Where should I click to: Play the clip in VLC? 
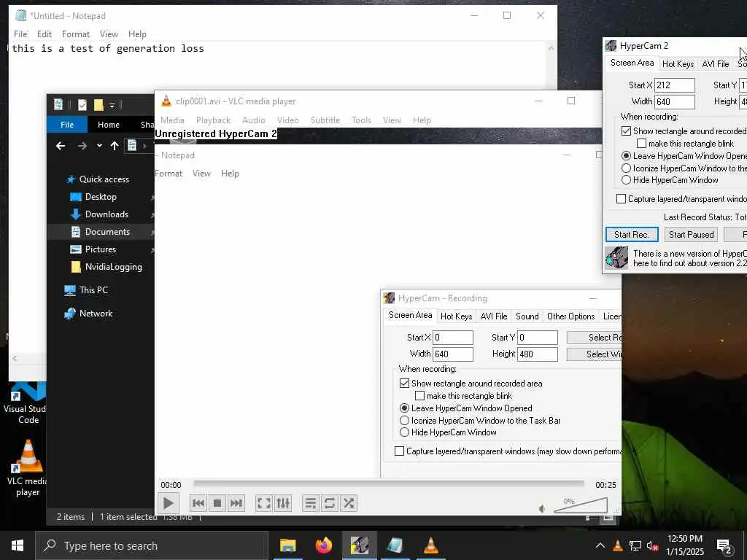point(169,503)
